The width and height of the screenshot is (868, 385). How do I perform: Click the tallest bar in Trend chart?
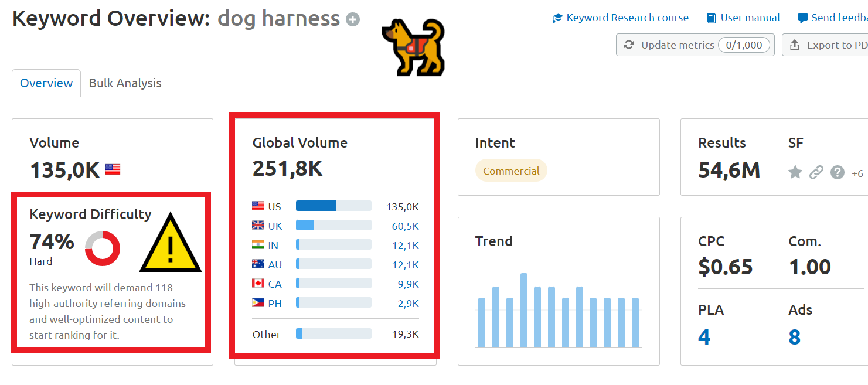pos(523,310)
